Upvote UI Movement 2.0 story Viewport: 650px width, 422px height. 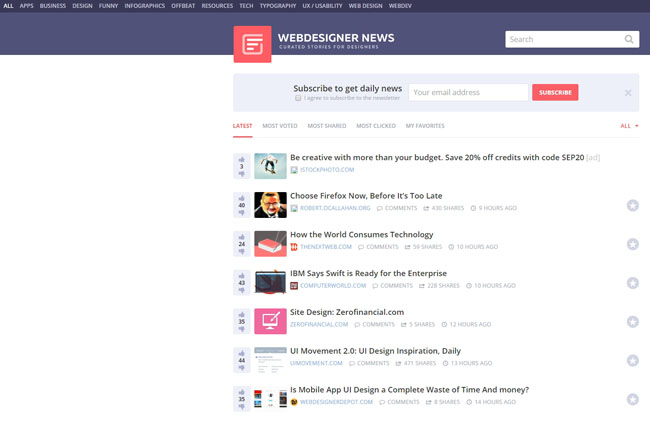click(x=242, y=353)
